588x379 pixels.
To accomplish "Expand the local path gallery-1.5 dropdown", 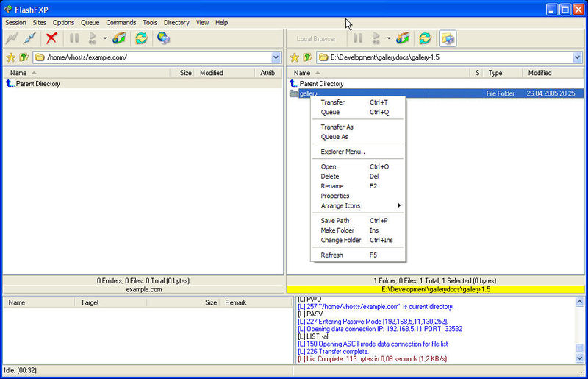I will tap(578, 57).
